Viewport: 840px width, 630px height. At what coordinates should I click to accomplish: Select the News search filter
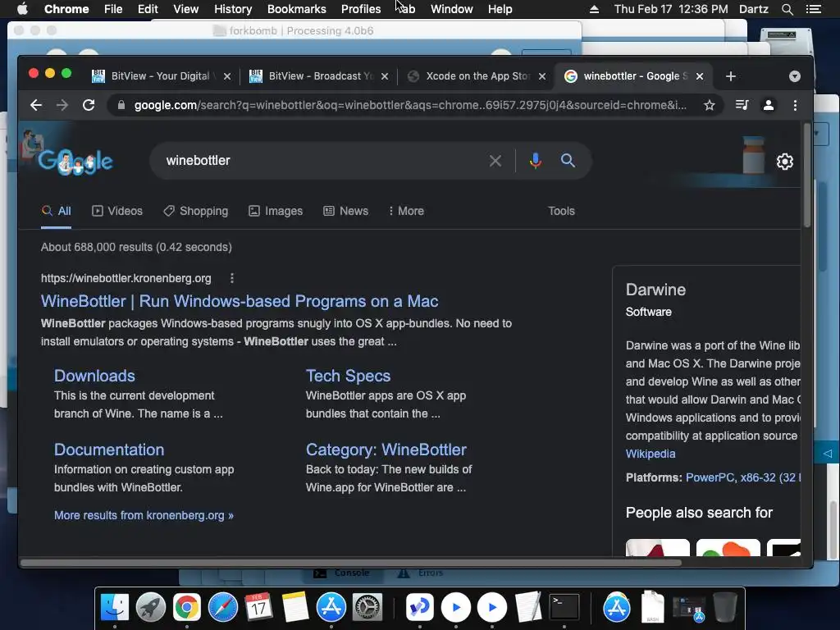coord(345,211)
